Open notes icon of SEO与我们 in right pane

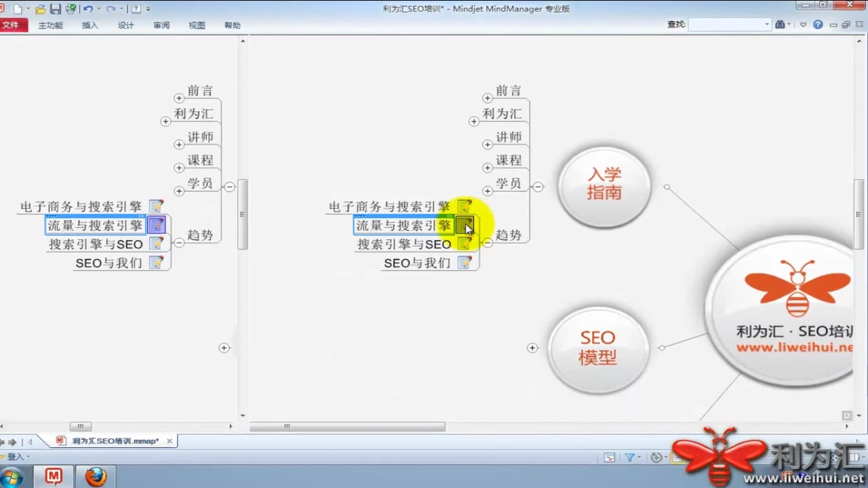tap(465, 262)
